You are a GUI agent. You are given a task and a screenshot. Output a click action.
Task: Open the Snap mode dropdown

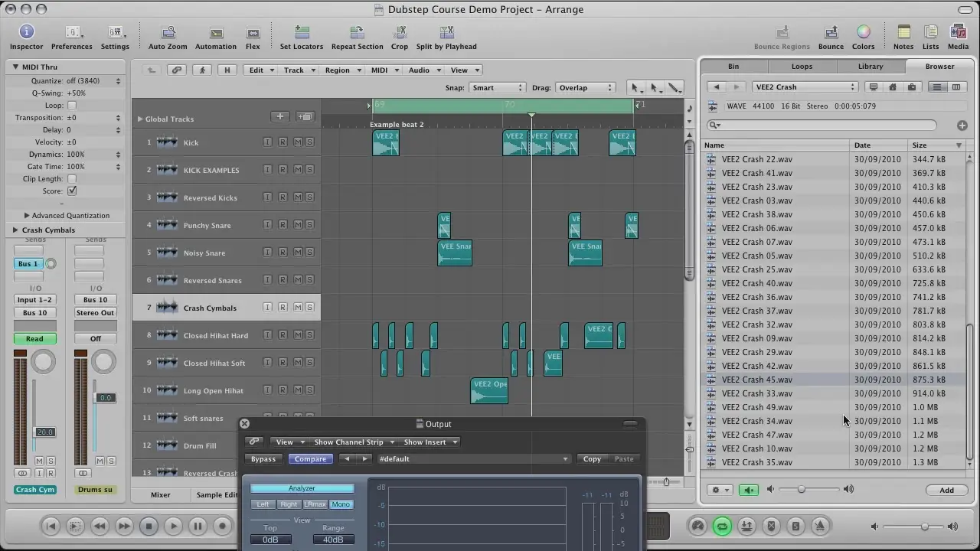[x=497, y=88]
